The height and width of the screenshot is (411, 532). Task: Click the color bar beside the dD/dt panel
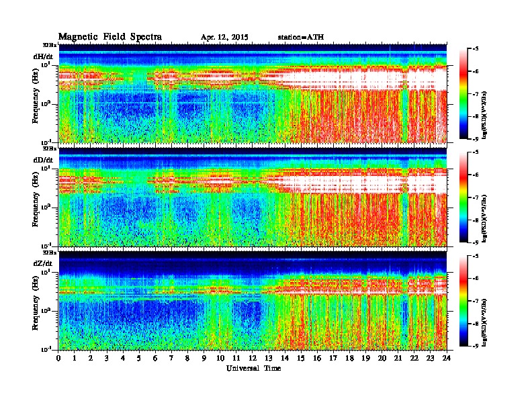(463, 197)
